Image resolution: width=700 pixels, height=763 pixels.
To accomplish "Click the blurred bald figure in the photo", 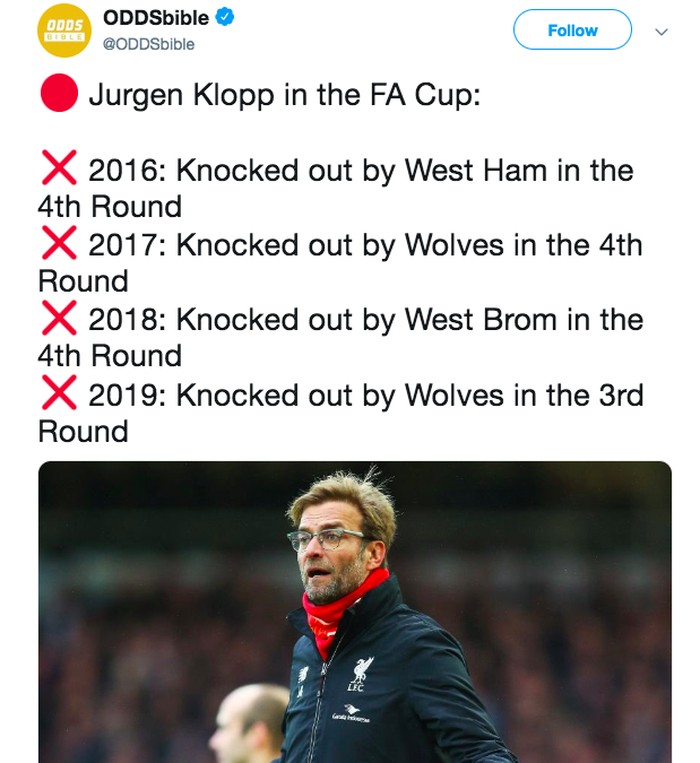I will click(252, 722).
